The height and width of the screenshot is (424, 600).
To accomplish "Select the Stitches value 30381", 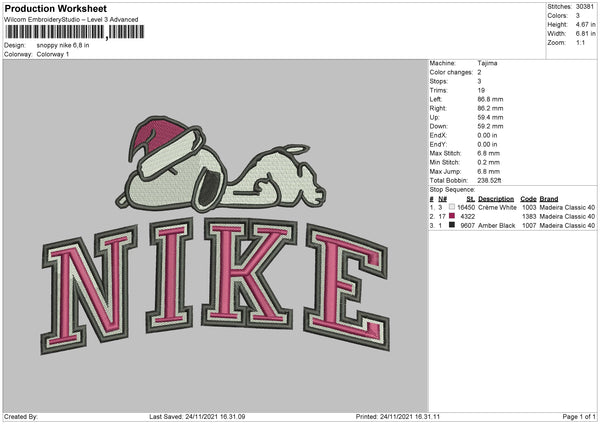I will 585,7.
